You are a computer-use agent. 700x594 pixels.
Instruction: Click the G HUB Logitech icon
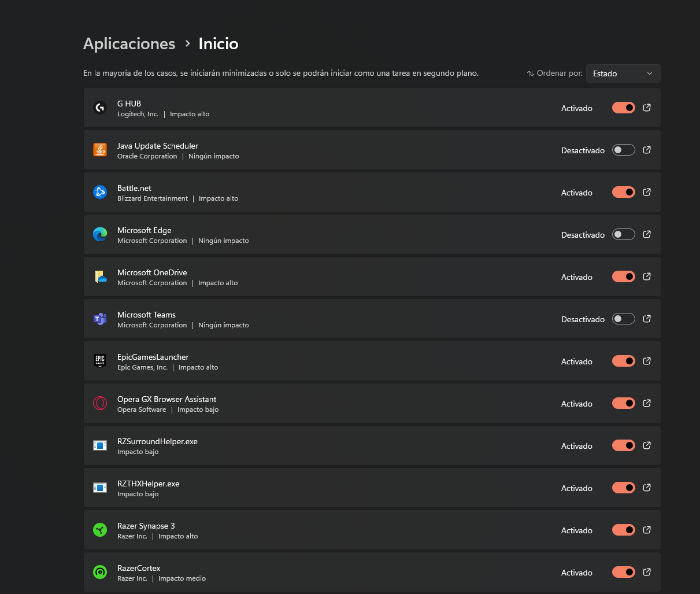[x=100, y=108]
